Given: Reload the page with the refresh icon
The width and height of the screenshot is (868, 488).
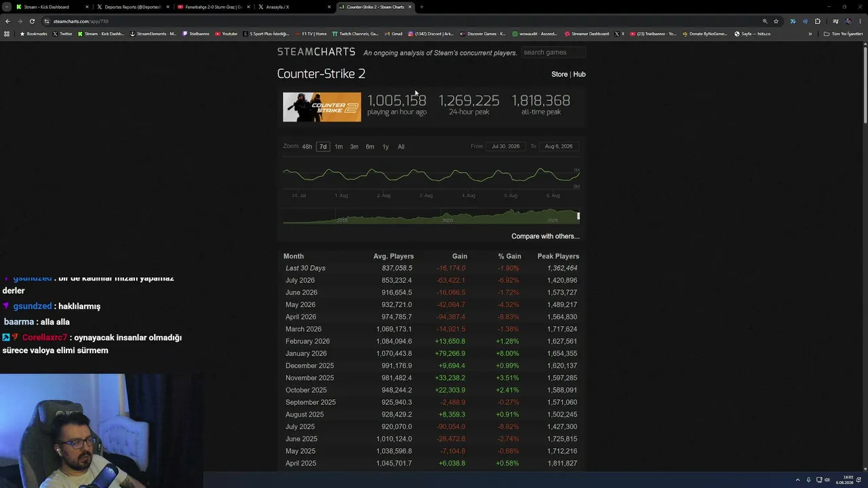Looking at the screenshot, I should [32, 21].
